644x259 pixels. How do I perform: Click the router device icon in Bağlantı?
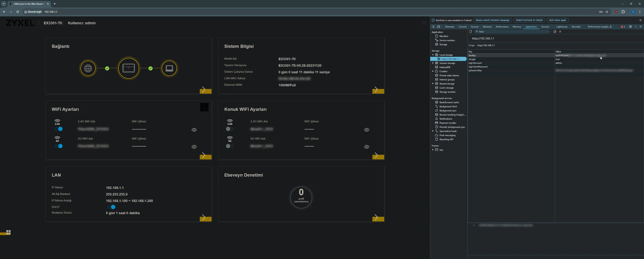pyautogui.click(x=128, y=68)
